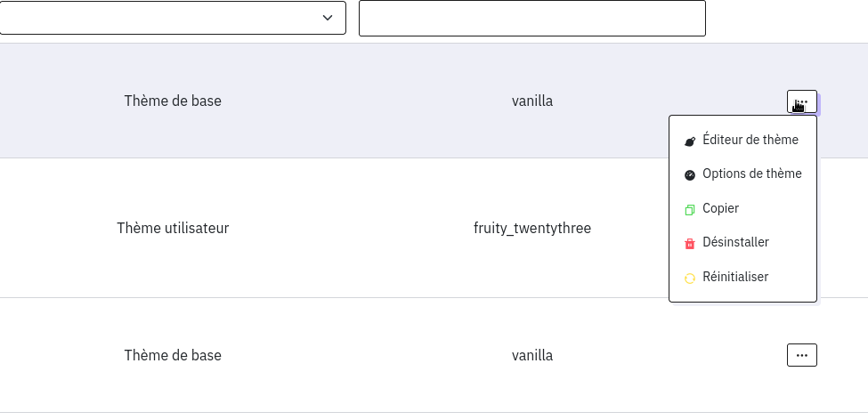Focus the empty text field at the top

(531, 19)
